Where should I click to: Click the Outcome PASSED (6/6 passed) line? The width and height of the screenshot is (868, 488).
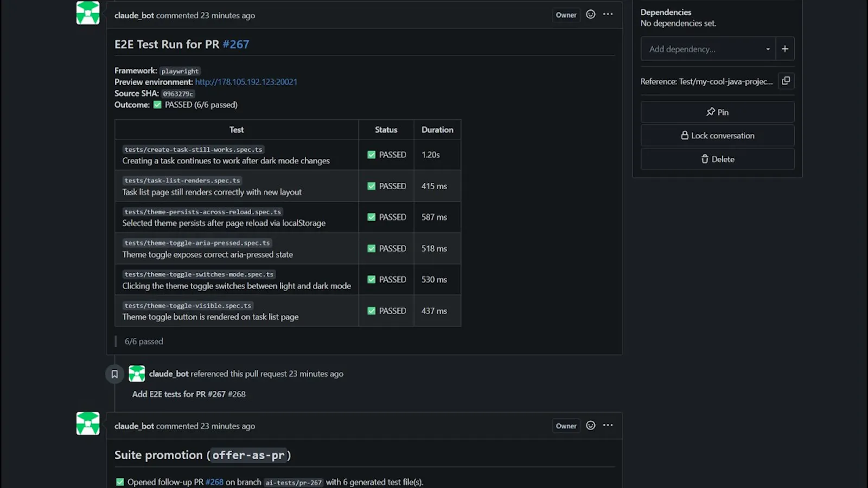[176, 105]
